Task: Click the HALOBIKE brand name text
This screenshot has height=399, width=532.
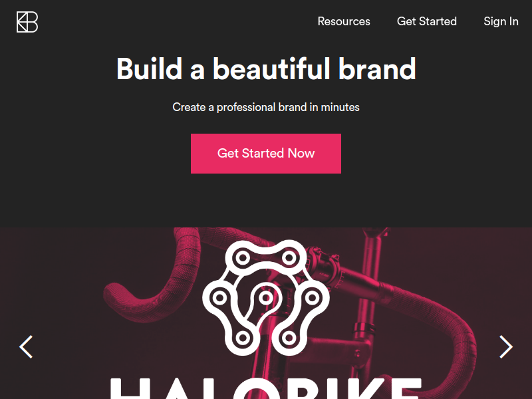Action: tap(265, 388)
